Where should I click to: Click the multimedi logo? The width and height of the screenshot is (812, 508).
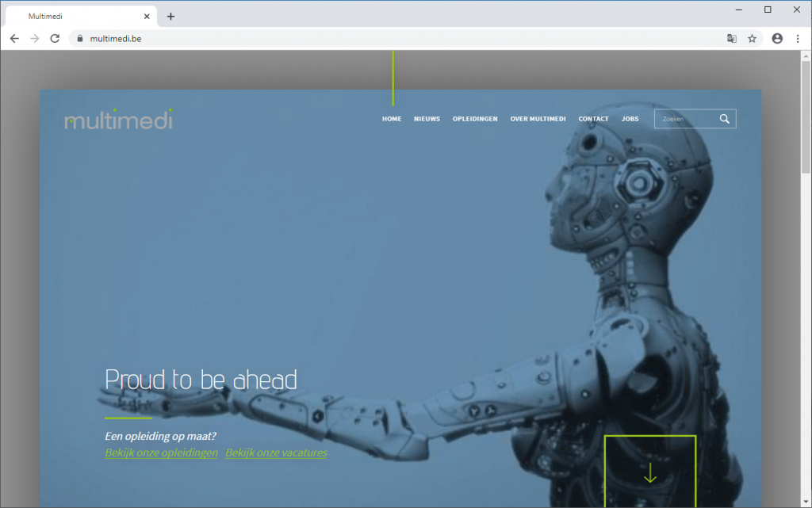tap(119, 120)
